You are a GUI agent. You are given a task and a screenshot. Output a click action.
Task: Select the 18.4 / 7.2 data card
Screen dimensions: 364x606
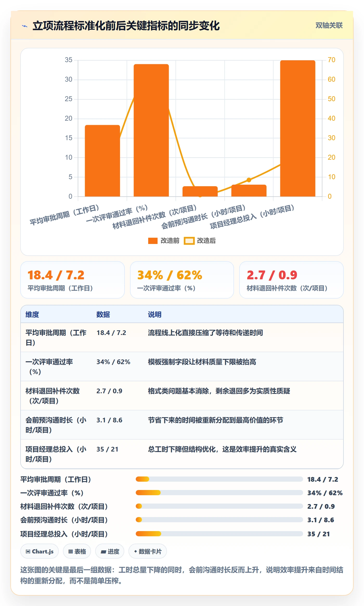(x=73, y=280)
